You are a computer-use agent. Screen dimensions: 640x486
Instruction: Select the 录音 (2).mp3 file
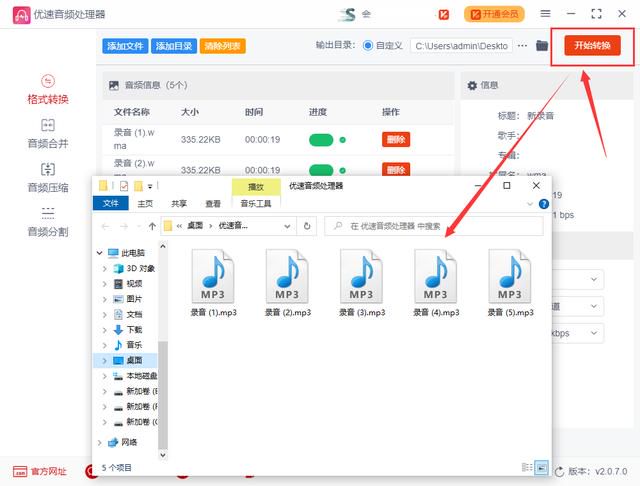[288, 284]
